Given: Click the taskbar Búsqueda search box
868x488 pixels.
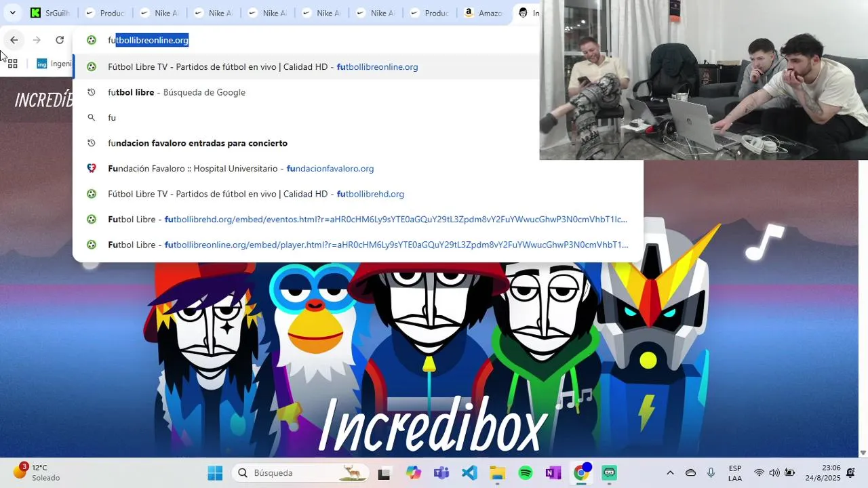Looking at the screenshot, I should (300, 473).
